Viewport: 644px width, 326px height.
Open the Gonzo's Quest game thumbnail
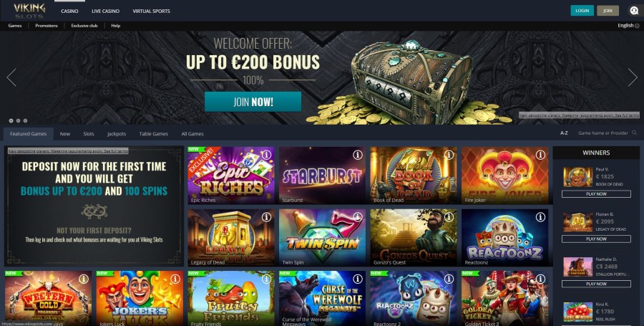(x=413, y=238)
